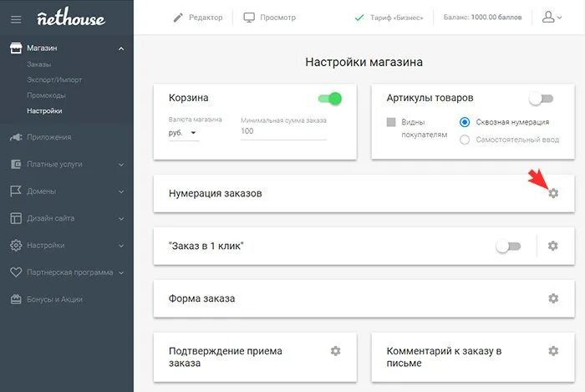Expand the Домены chevron
Viewport: 585px width, 392px height.
pyautogui.click(x=121, y=191)
